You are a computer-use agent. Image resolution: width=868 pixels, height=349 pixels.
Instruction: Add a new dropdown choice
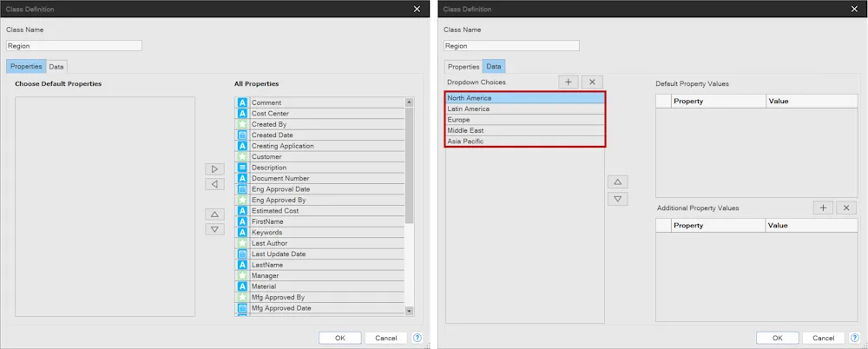[568, 82]
